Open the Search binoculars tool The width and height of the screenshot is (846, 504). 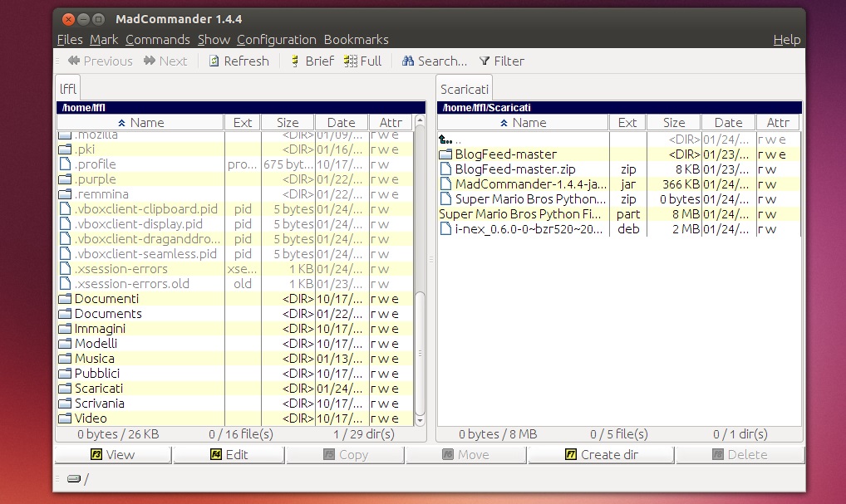(435, 61)
